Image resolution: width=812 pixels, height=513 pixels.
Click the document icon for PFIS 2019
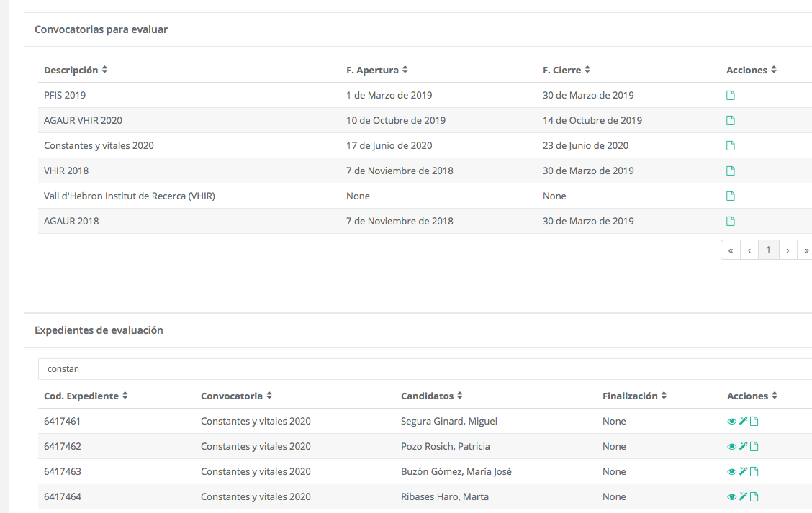(731, 96)
